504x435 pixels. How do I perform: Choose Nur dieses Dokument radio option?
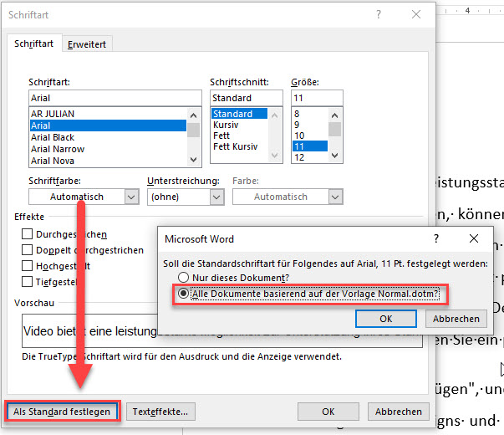[x=183, y=278]
